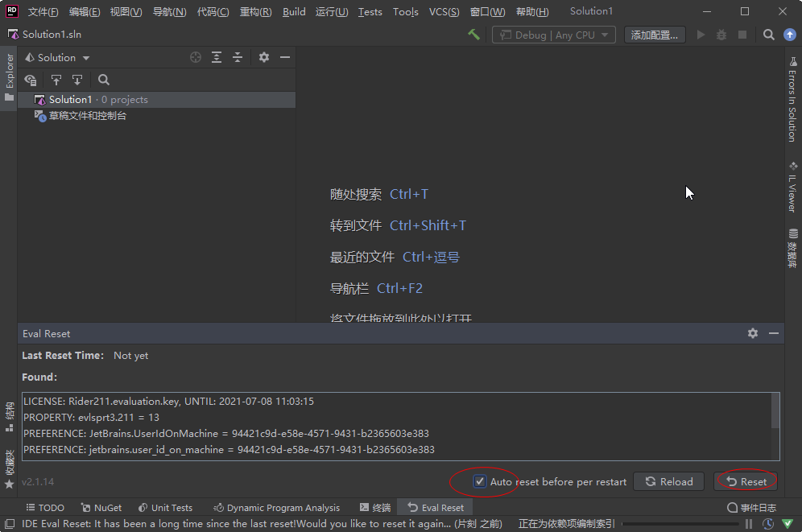Open Dynamic Program Analysis tab
Viewport: 802px width, 532px height.
point(277,508)
